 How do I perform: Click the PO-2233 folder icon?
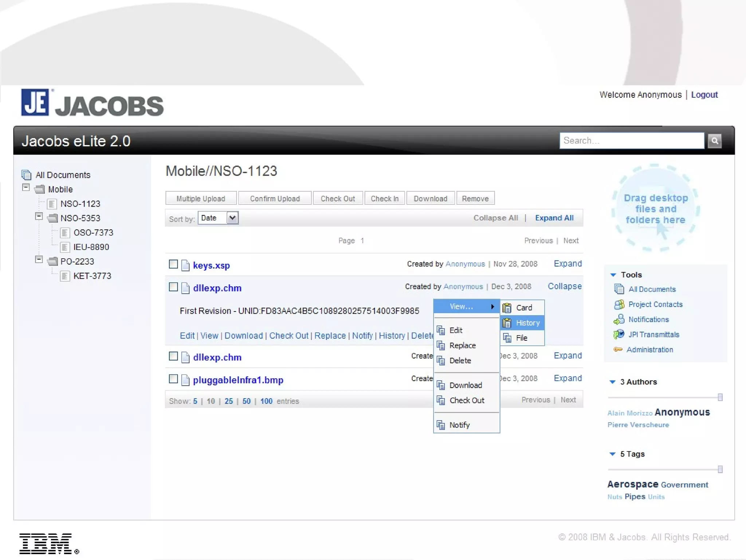click(53, 261)
